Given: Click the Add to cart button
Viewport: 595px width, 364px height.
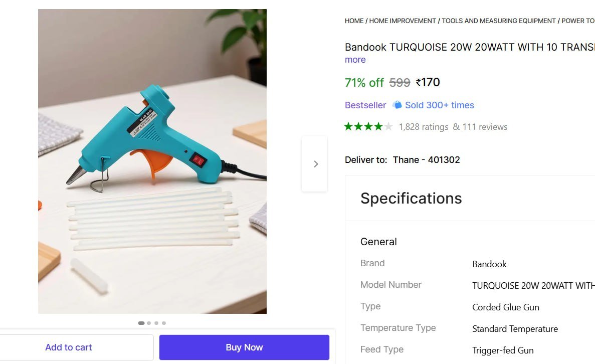Looking at the screenshot, I should [69, 347].
